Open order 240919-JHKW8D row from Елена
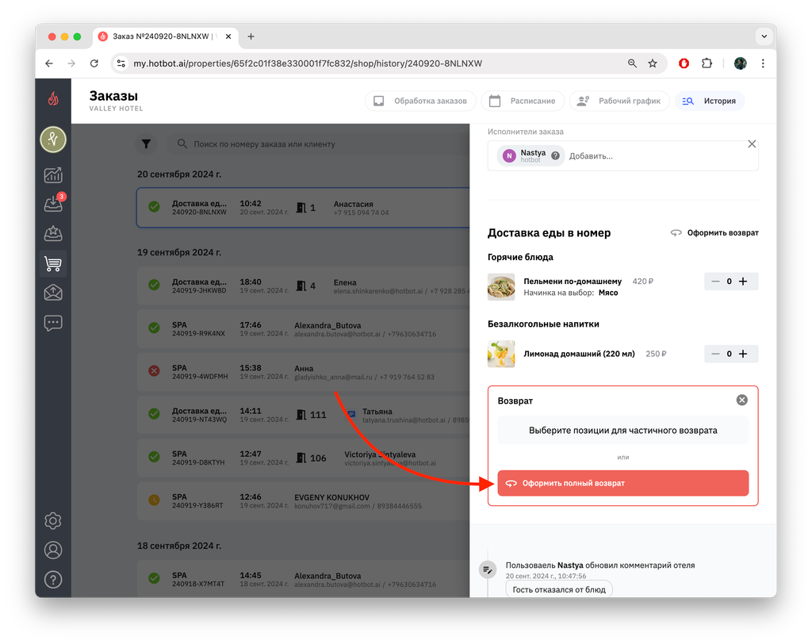 click(303, 286)
